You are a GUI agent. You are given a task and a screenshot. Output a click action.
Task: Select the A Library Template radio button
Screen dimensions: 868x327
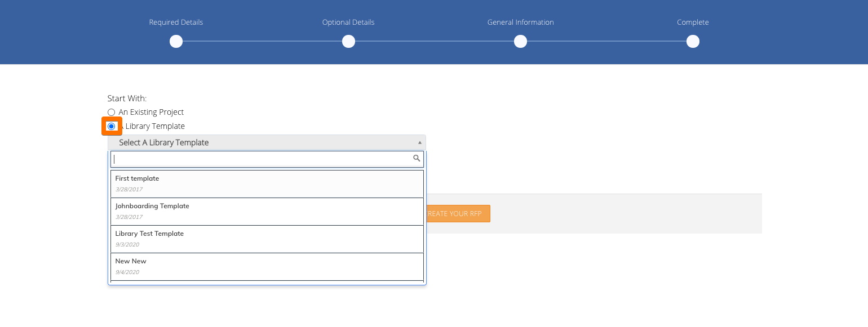point(111,127)
